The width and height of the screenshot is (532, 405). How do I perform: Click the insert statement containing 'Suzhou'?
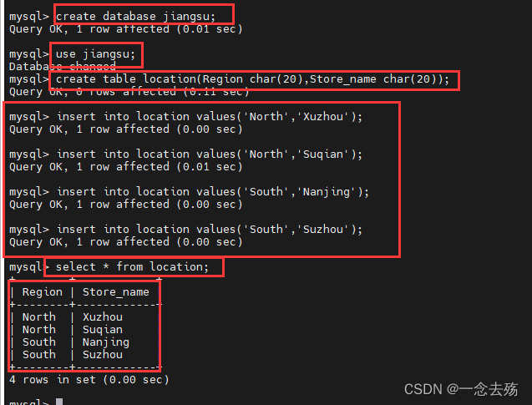210,230
